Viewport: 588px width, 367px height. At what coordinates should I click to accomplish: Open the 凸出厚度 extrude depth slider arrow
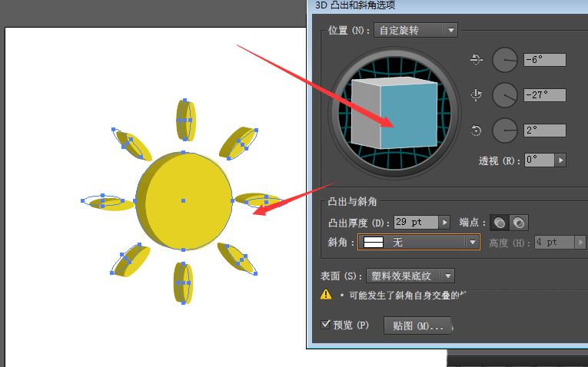click(443, 222)
